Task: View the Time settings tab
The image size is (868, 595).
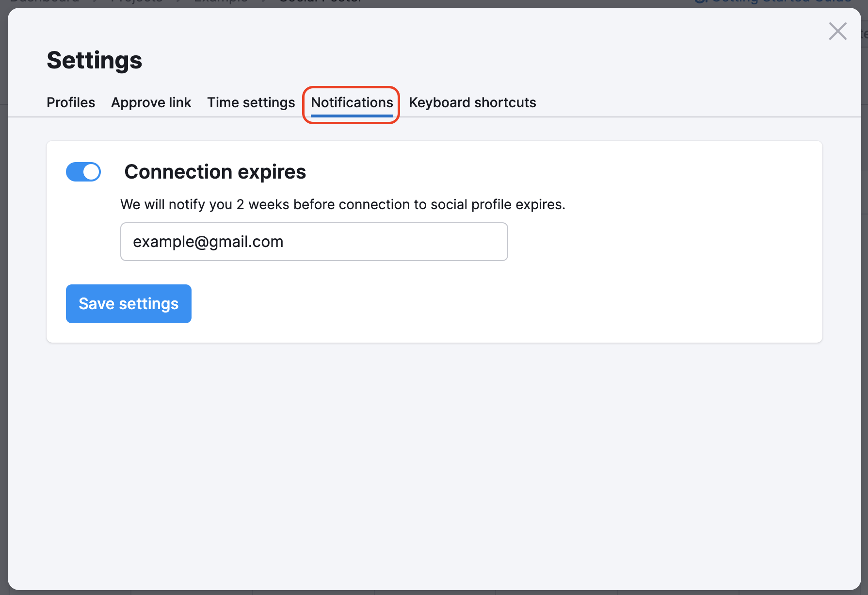Action: [x=251, y=102]
